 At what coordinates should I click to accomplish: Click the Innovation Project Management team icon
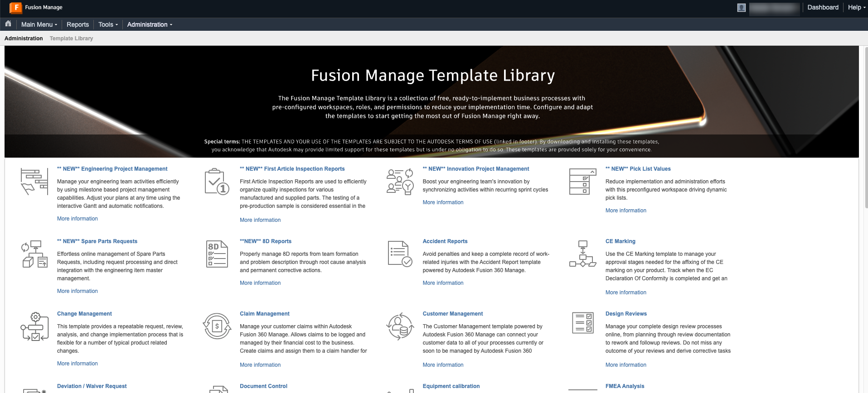pos(400,182)
